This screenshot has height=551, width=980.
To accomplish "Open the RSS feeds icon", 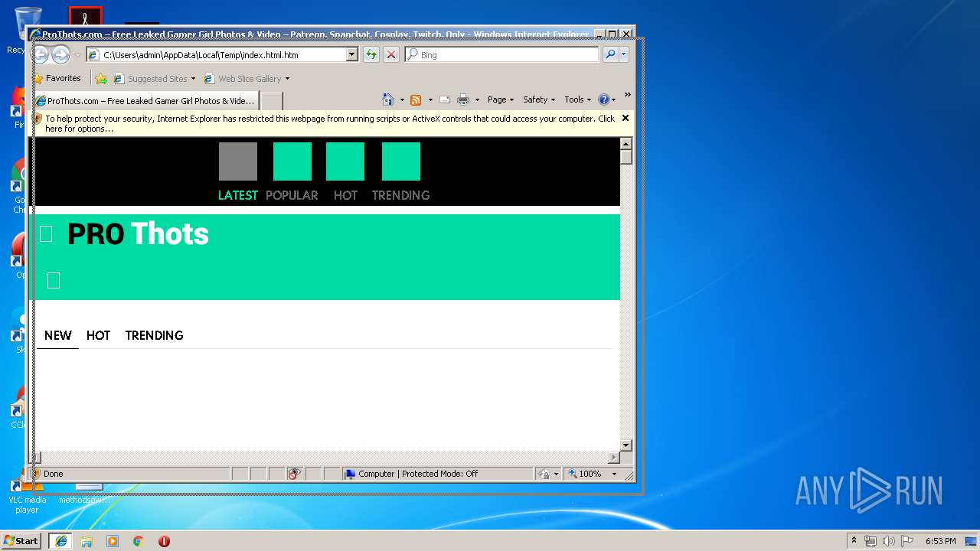I will [416, 99].
